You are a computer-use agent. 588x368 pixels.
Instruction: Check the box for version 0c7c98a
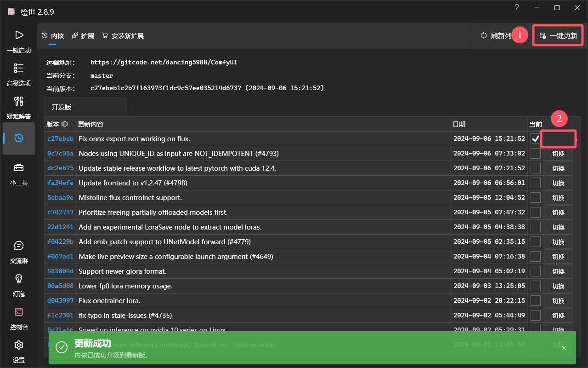536,153
